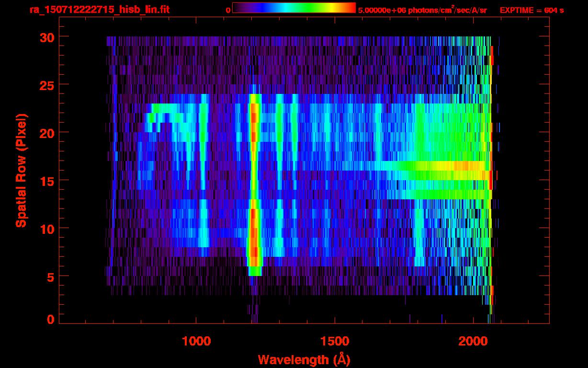Select the Spatial Row (Pixel) axis title
588x368 pixels.
21,170
